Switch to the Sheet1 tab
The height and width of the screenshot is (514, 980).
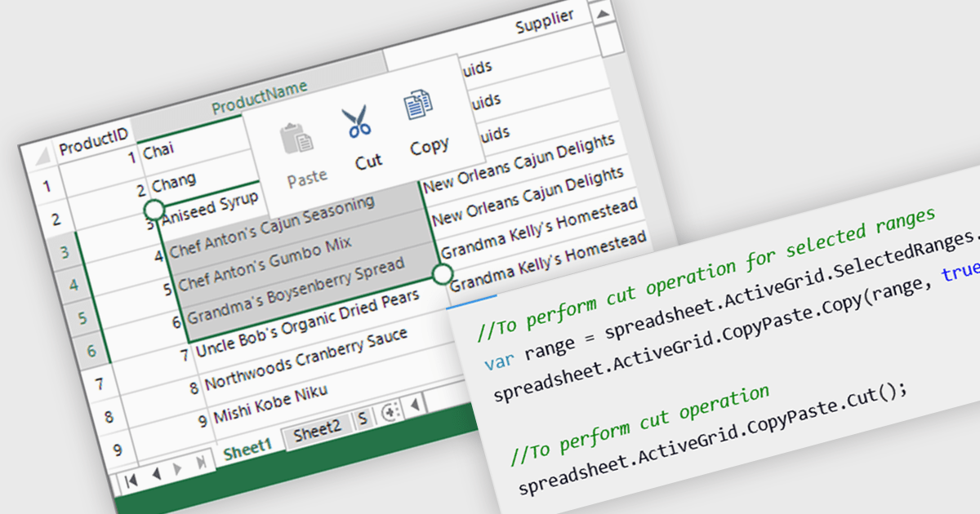pyautogui.click(x=247, y=447)
